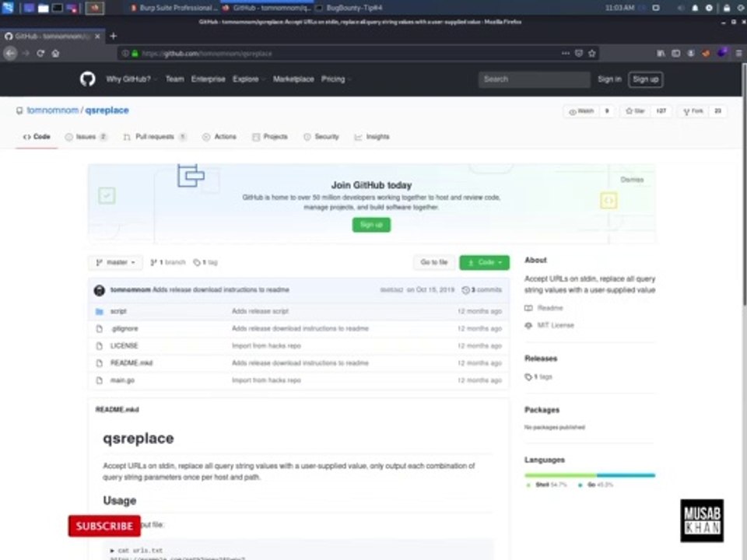
Task: Click the GitHub search field
Action: (535, 79)
